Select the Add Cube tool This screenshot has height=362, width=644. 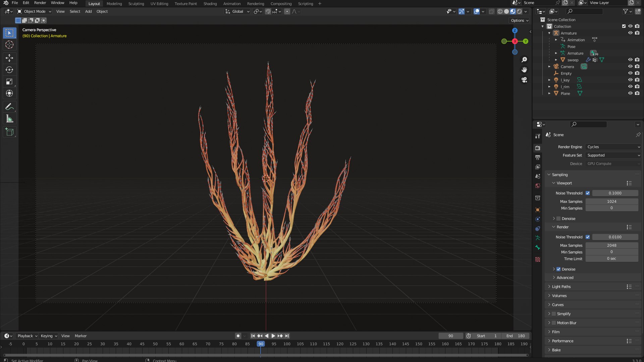(x=9, y=132)
